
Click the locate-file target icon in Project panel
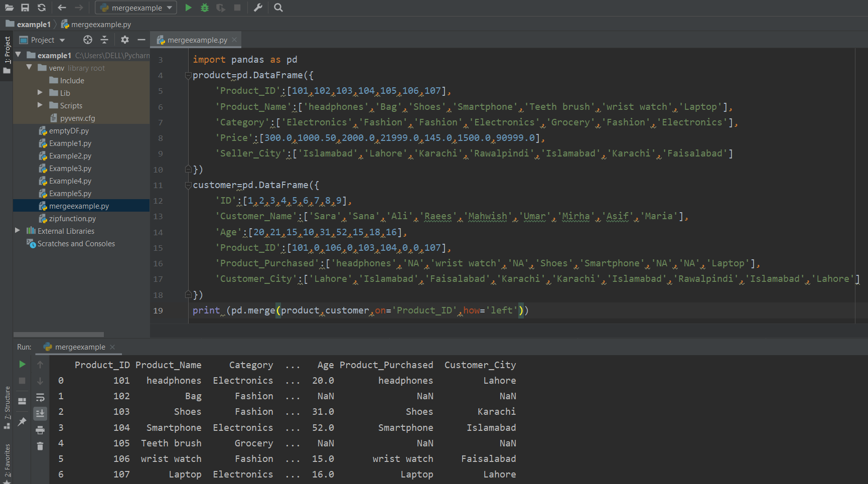(x=88, y=40)
